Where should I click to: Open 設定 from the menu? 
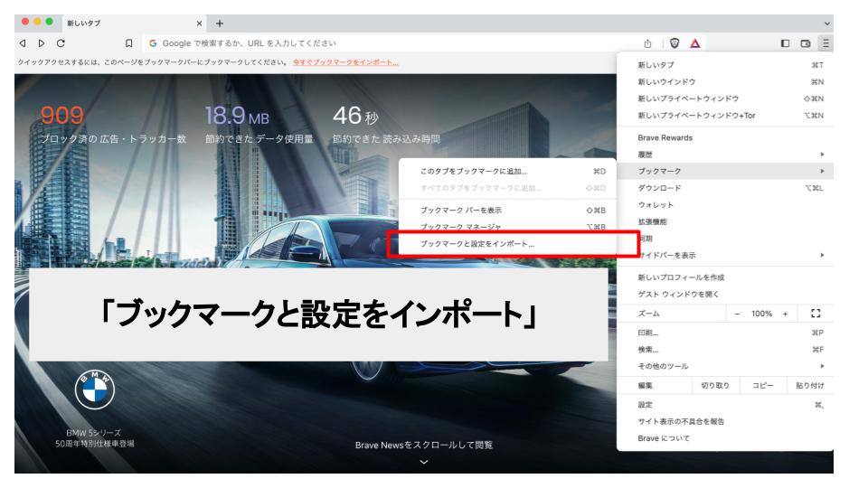pyautogui.click(x=725, y=405)
